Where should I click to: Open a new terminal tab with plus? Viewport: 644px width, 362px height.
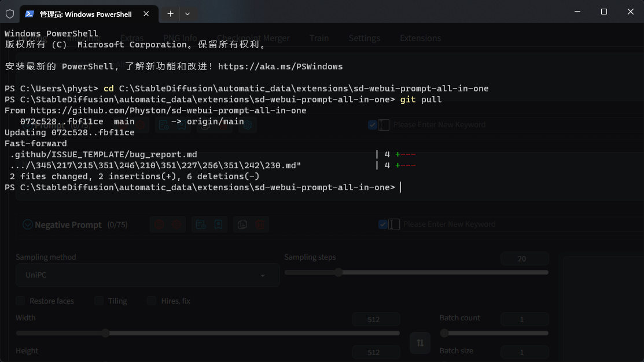tap(170, 13)
